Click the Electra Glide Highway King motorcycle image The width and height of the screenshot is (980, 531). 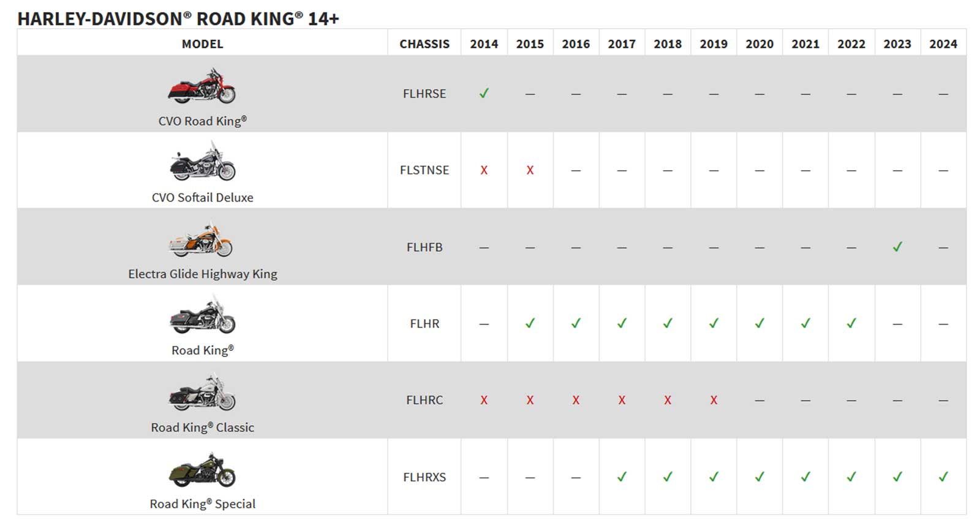pyautogui.click(x=201, y=239)
